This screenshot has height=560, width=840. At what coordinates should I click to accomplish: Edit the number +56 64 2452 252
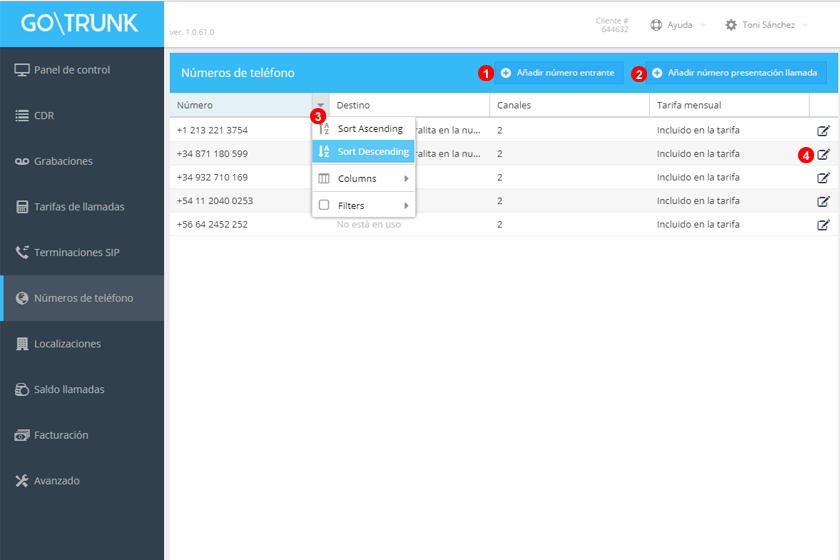point(823,225)
